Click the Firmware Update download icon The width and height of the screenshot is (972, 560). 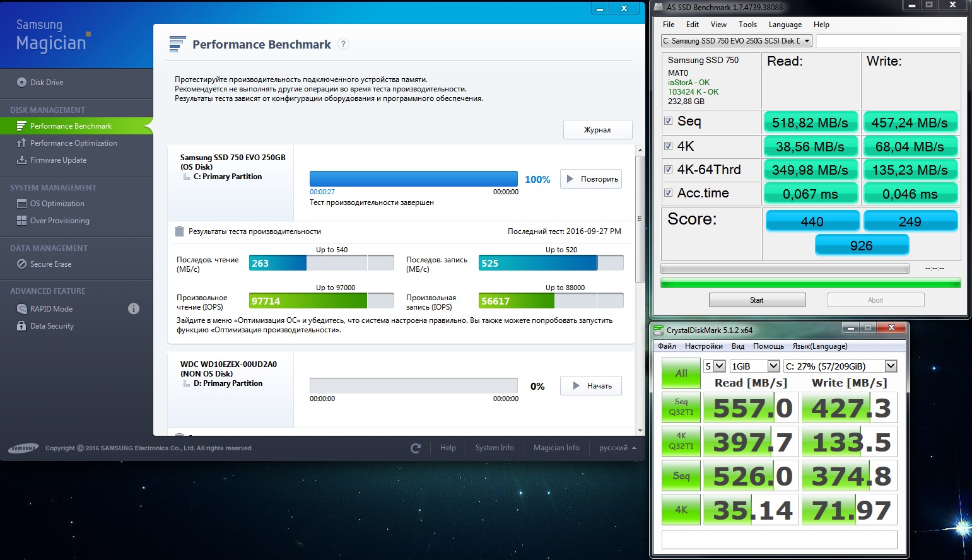coord(21,160)
